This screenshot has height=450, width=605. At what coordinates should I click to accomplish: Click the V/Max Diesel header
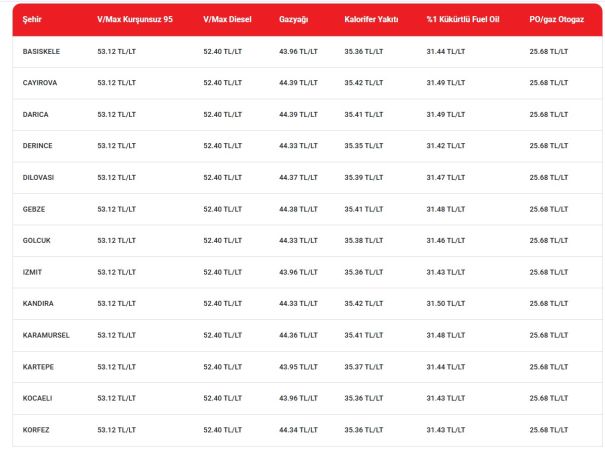coord(227,19)
